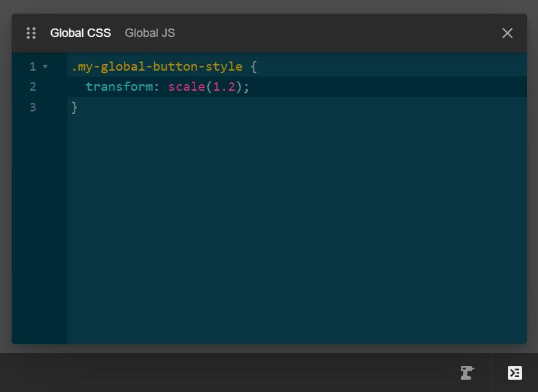Viewport: 538px width, 392px height.
Task: Collapse the CSS rule with line 1 arrow
Action: [45, 66]
